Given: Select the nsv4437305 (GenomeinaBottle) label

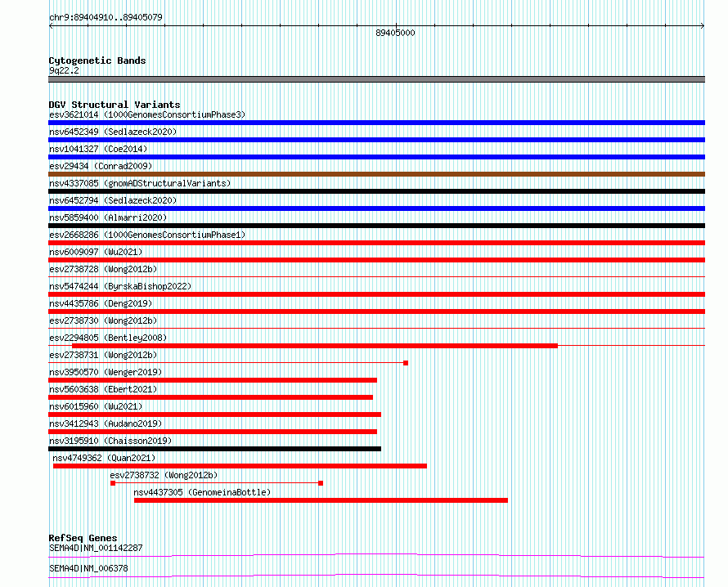Looking at the screenshot, I should point(202,492).
